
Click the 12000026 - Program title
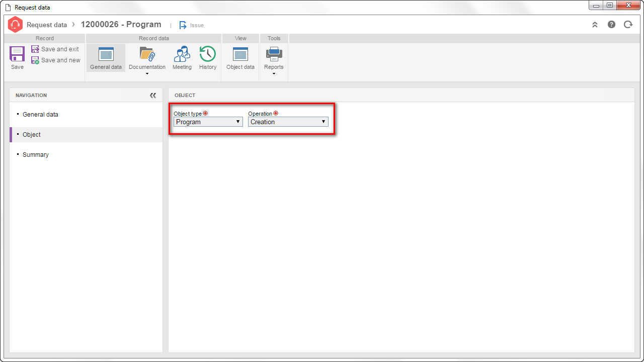(121, 24)
